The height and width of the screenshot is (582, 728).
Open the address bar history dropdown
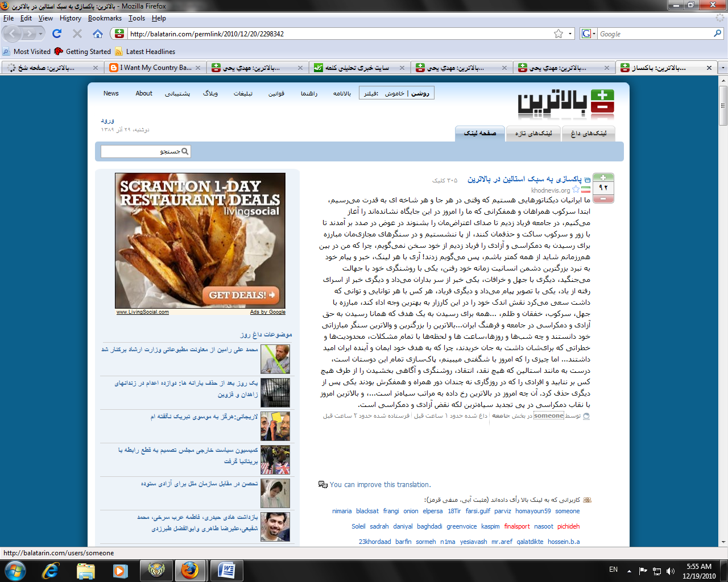(x=570, y=34)
